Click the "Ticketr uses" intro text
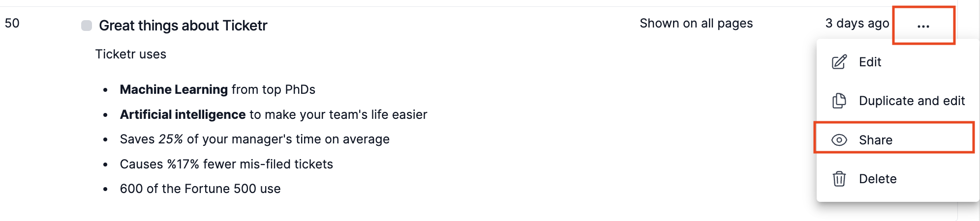The image size is (980, 221). point(131,54)
